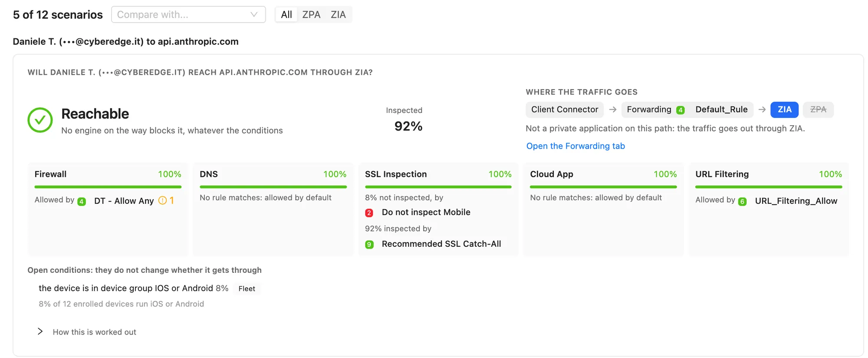Click the Forwarding Default_Rule path chip
Image resolution: width=868 pixels, height=358 pixels.
pos(687,109)
